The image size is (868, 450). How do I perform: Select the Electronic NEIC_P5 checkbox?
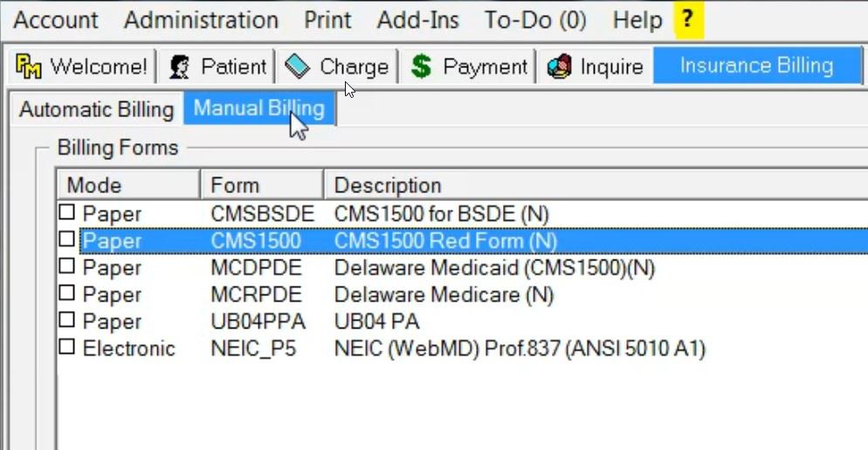[x=67, y=348]
